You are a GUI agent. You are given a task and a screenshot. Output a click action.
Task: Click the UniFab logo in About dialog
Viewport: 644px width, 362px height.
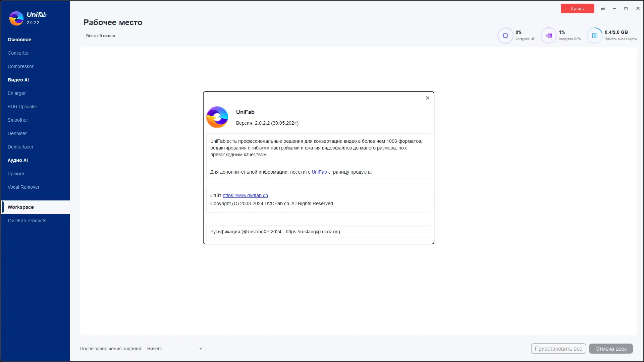click(217, 117)
